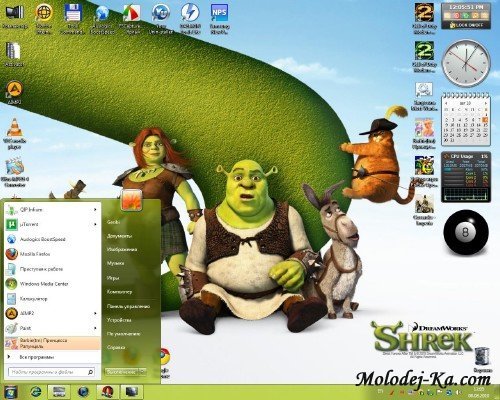Open Компьютер from the Start menu
Screen dimensions: 500x400
pos(119,292)
